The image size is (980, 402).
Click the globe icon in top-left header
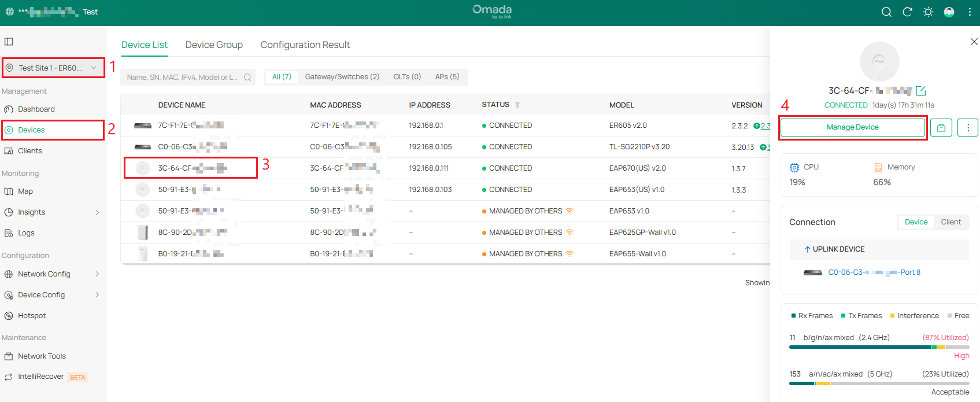pos(10,12)
